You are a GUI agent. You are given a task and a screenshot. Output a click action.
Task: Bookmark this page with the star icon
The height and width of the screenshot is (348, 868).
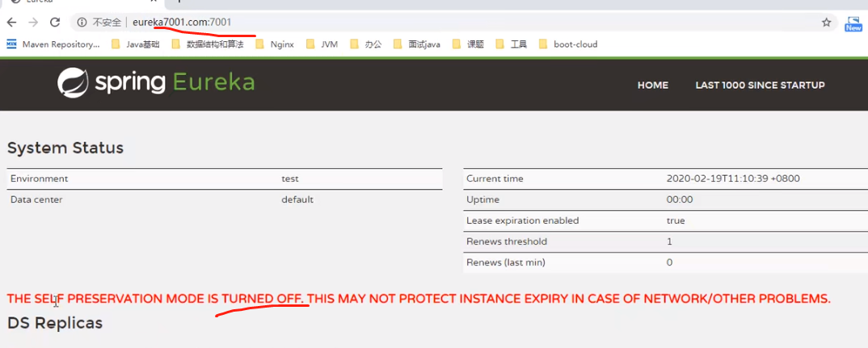827,23
